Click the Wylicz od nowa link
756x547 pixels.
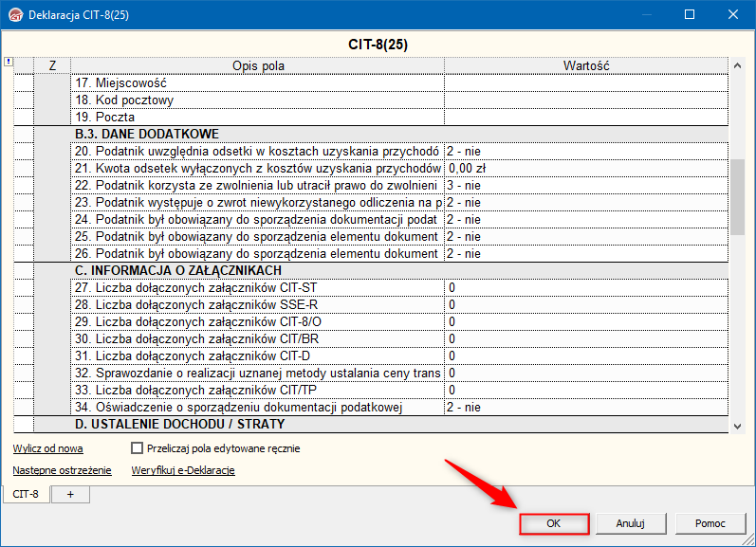[47, 448]
